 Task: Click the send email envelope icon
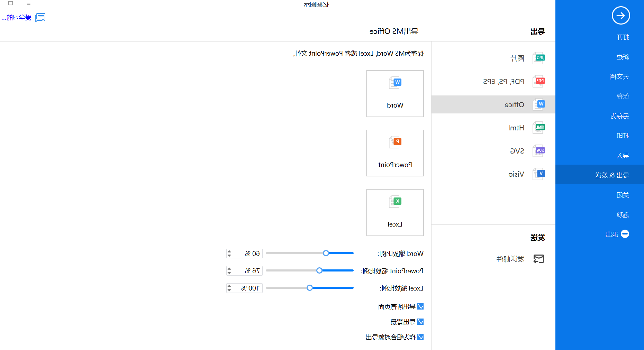pos(539,259)
